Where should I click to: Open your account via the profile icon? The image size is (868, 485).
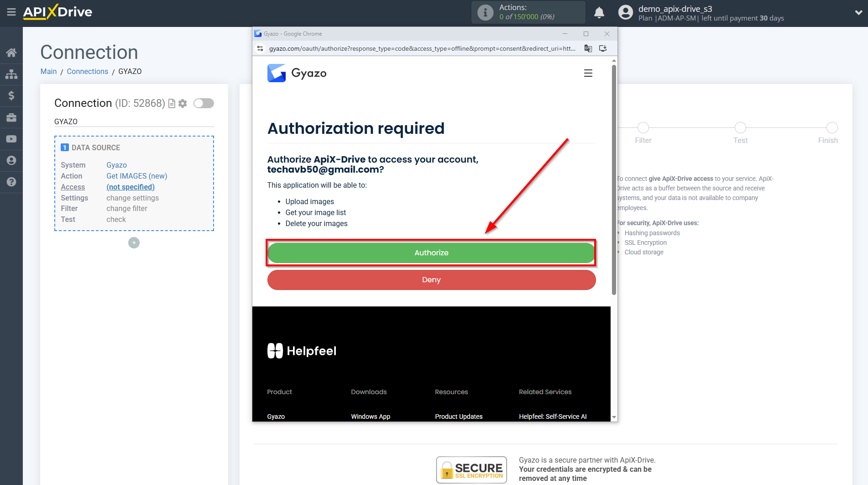11,160
